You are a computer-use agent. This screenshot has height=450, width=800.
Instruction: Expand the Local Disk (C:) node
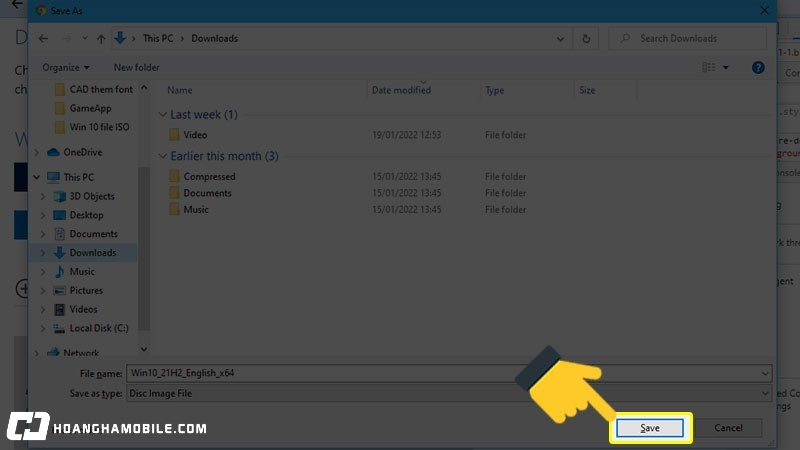(x=43, y=328)
